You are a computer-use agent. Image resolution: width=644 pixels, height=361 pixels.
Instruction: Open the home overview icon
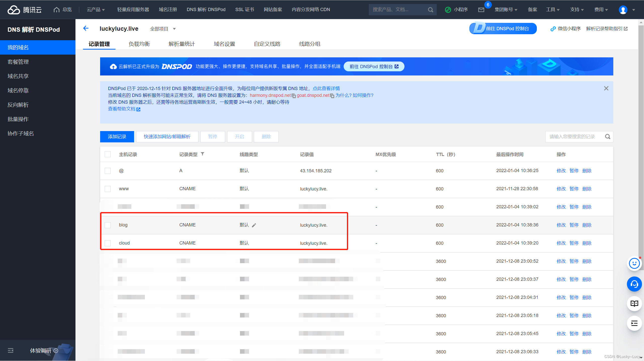coord(57,10)
